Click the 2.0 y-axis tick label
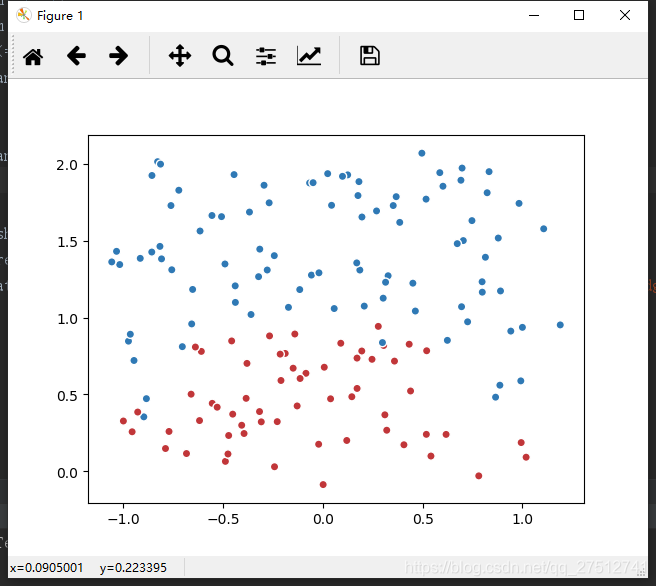Screen dimensions: 656x586 [67, 165]
